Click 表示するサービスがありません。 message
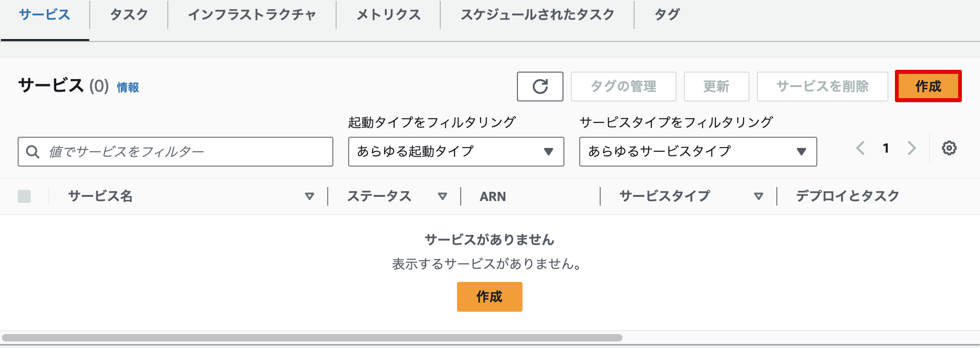980x348 pixels. click(487, 264)
